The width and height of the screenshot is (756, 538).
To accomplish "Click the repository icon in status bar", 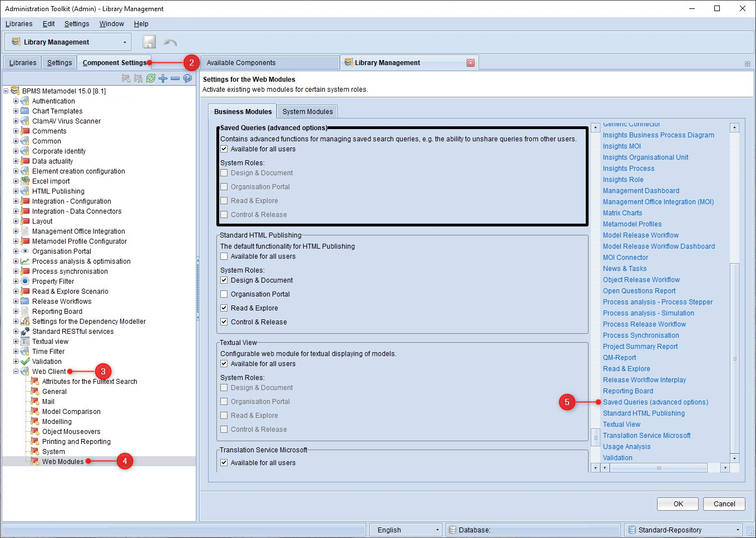I will pyautogui.click(x=632, y=530).
